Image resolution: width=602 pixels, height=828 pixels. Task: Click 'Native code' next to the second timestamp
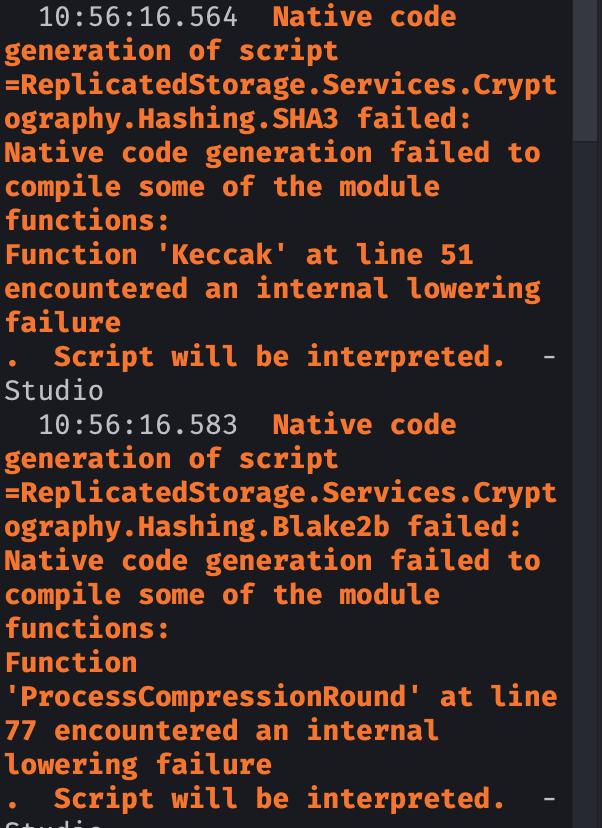[364, 425]
